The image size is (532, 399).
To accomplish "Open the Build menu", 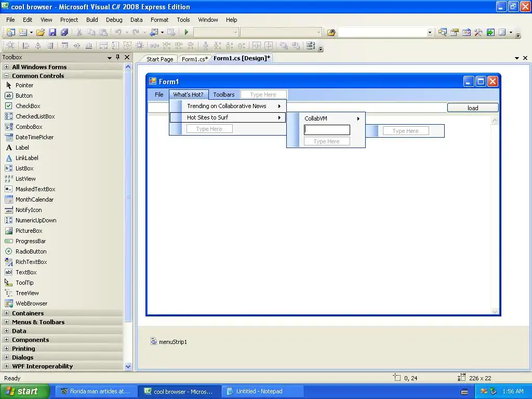I will 92,20.
